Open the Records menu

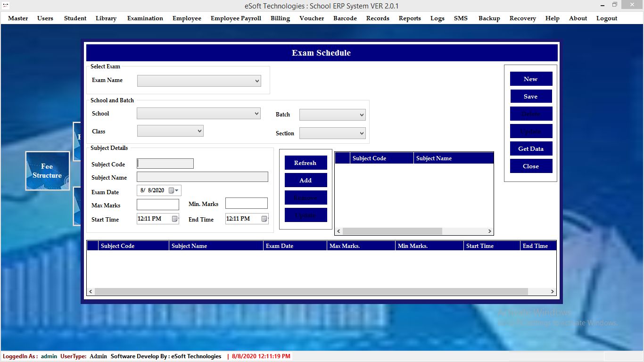click(378, 18)
